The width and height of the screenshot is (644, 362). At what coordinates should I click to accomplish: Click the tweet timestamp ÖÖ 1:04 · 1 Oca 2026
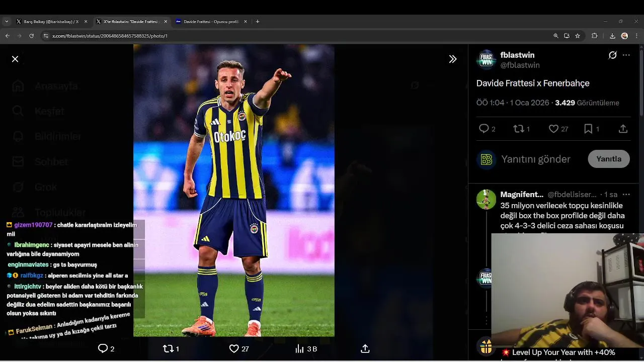point(513,103)
